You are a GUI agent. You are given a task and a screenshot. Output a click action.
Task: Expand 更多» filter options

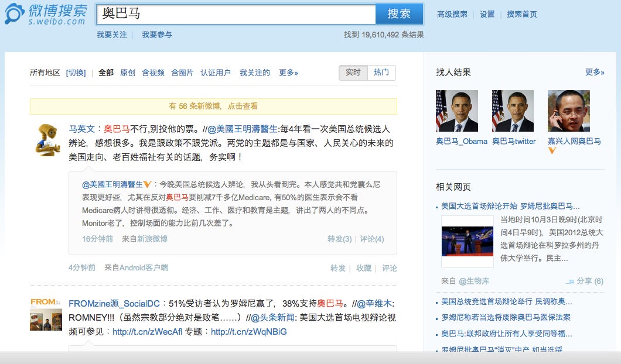coord(288,73)
